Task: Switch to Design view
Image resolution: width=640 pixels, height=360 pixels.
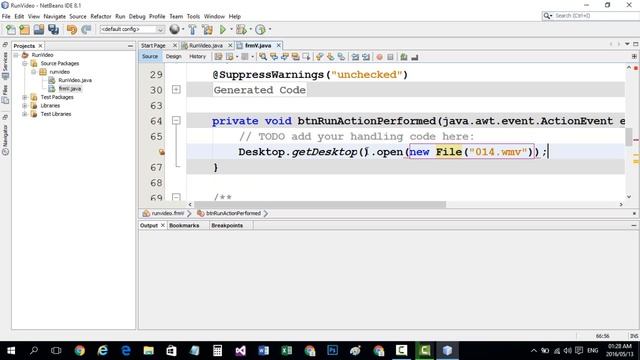Action: (173, 56)
